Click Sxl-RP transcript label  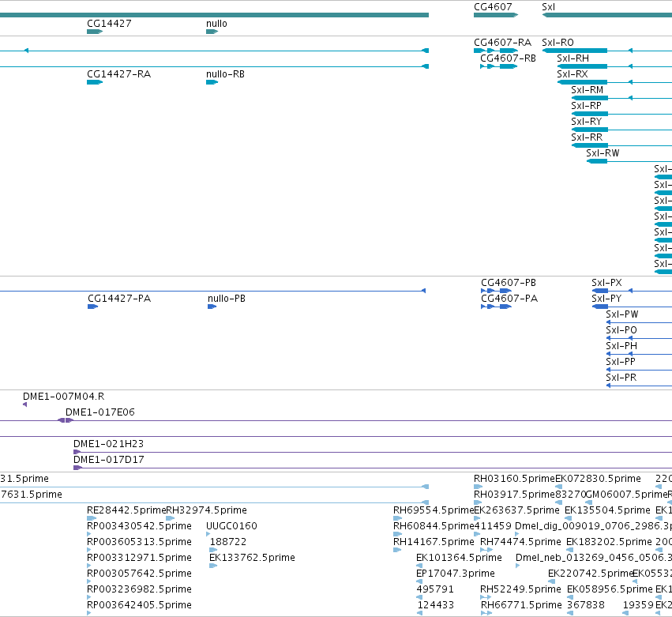pyautogui.click(x=586, y=106)
